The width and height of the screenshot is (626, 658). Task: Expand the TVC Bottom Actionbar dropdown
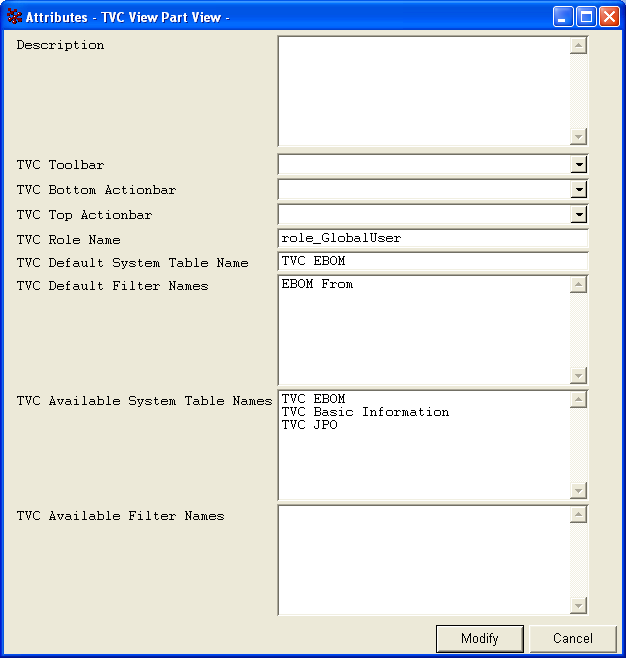coord(578,189)
